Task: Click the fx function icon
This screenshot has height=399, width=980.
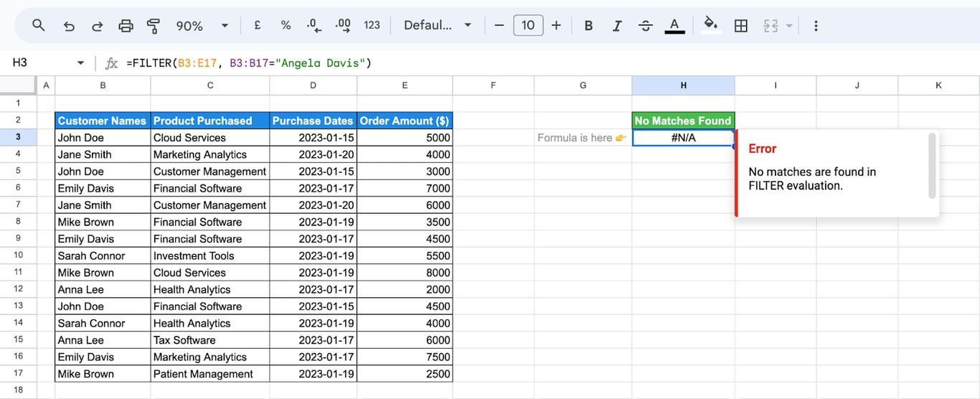Action: tap(111, 63)
